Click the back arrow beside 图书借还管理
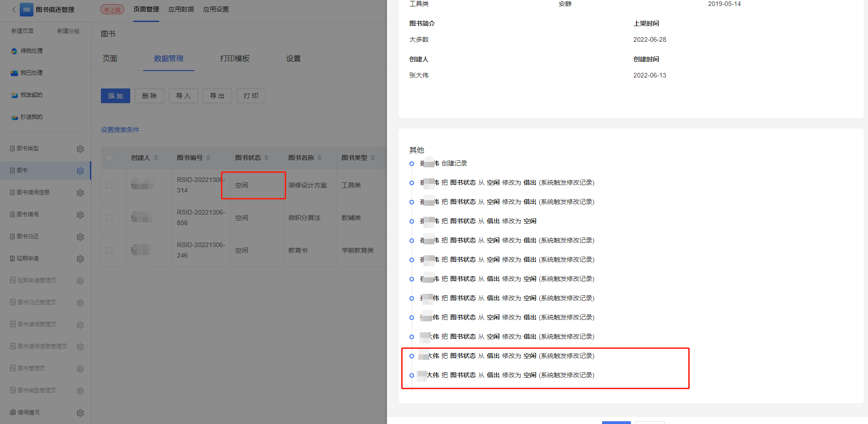This screenshot has width=868, height=424. tap(14, 9)
